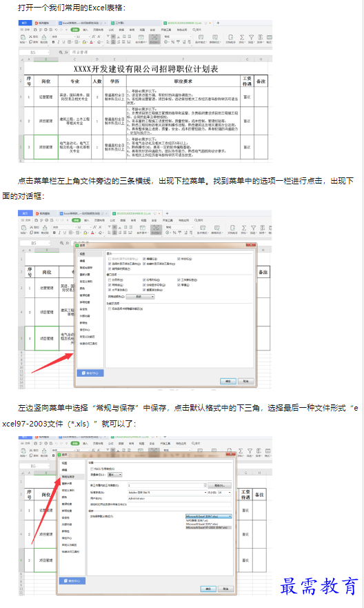
Task: Click sheet count stepper in third dialog
Action: (205, 485)
